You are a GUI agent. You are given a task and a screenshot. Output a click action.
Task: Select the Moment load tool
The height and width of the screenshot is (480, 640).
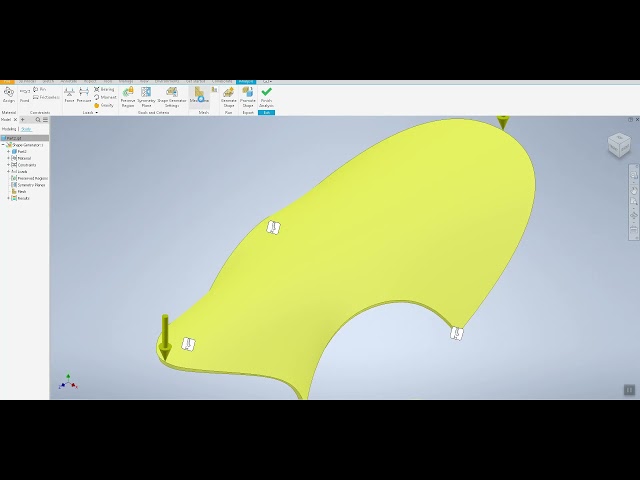(105, 97)
